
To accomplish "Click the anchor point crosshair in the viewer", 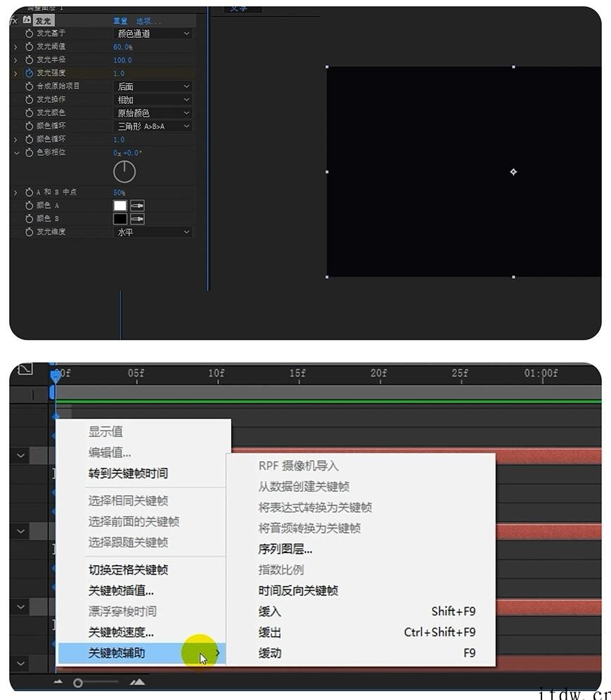I will click(x=513, y=172).
